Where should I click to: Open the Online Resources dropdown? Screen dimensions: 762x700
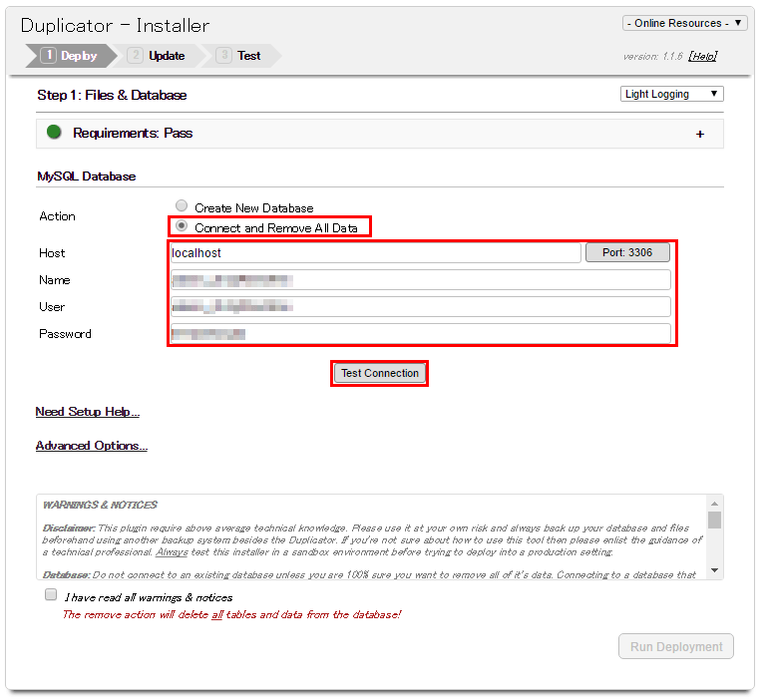pos(684,23)
